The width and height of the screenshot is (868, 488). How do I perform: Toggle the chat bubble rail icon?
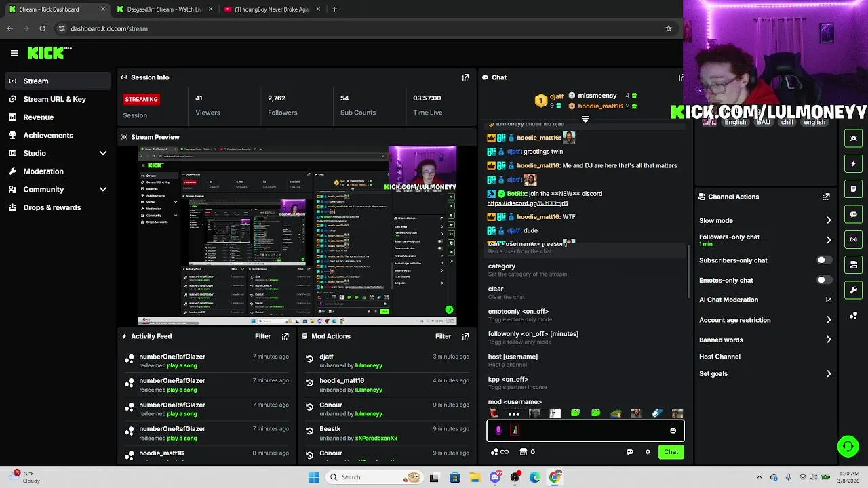coord(854,214)
